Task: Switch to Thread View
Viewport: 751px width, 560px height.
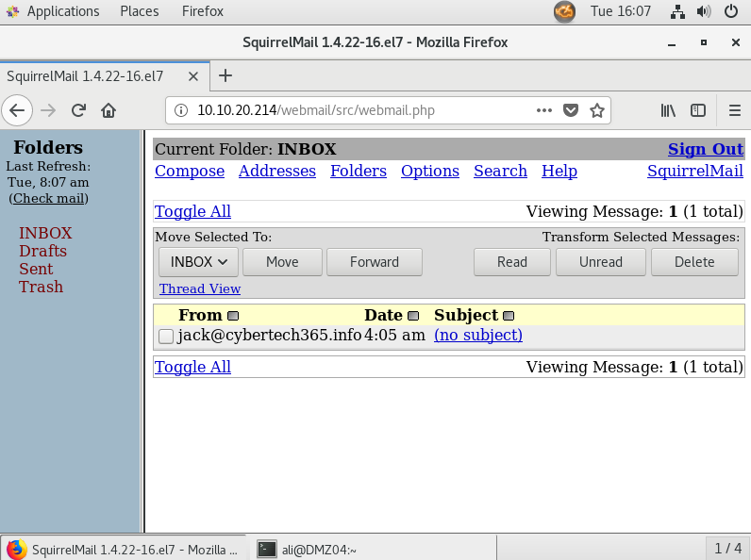Action: click(x=200, y=288)
